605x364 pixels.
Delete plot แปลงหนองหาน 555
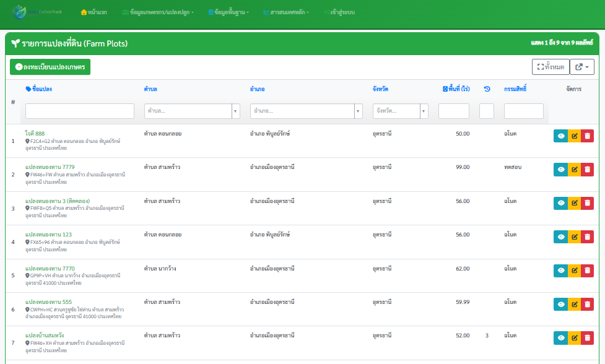(587, 304)
